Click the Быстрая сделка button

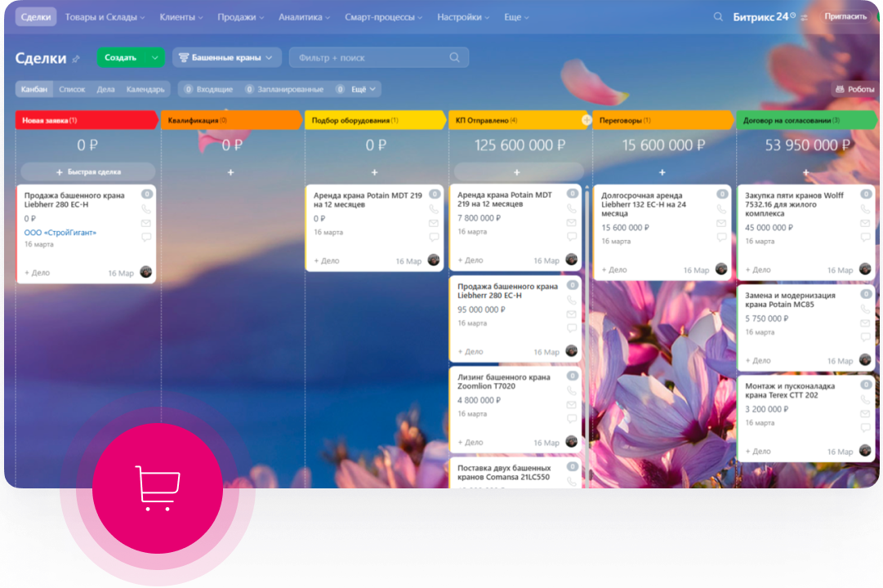(87, 172)
